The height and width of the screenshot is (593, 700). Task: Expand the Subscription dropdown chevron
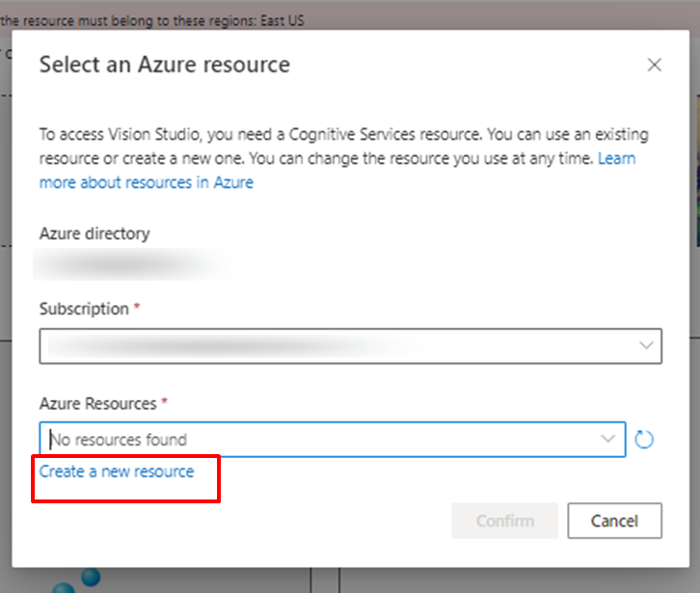[646, 345]
